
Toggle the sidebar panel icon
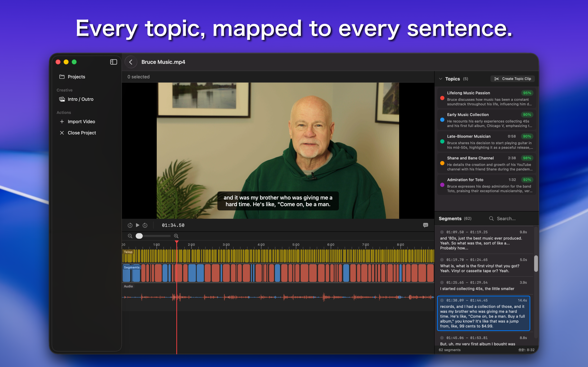tap(114, 62)
